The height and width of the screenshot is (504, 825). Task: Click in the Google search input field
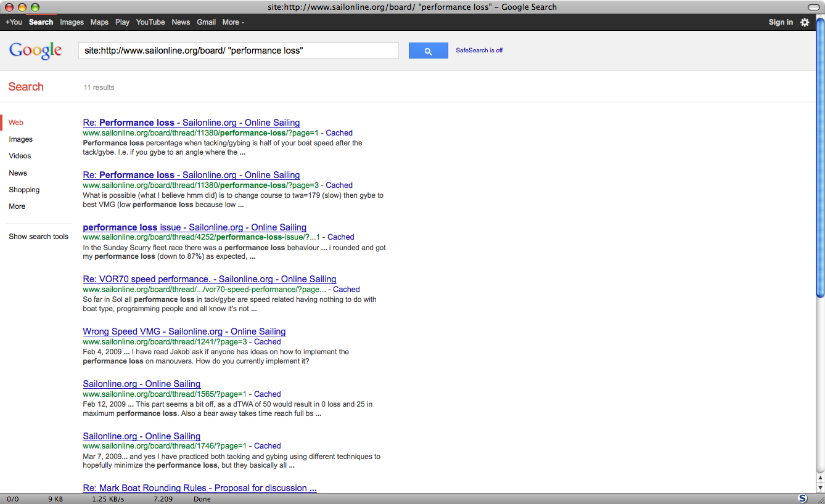pos(238,51)
